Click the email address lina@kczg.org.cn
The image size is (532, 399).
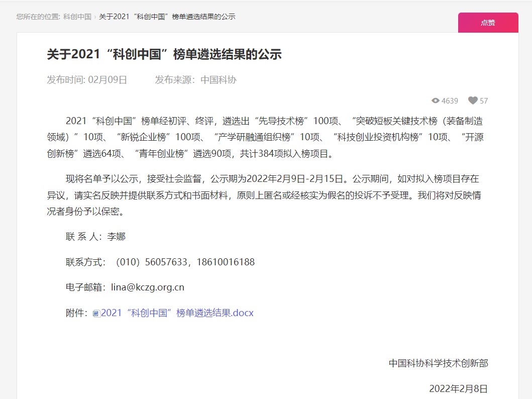pyautogui.click(x=147, y=287)
